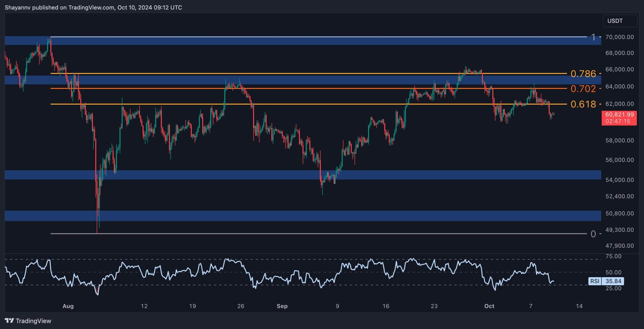Click the Aug date label on time axis
The image size is (644, 329).
68,306
